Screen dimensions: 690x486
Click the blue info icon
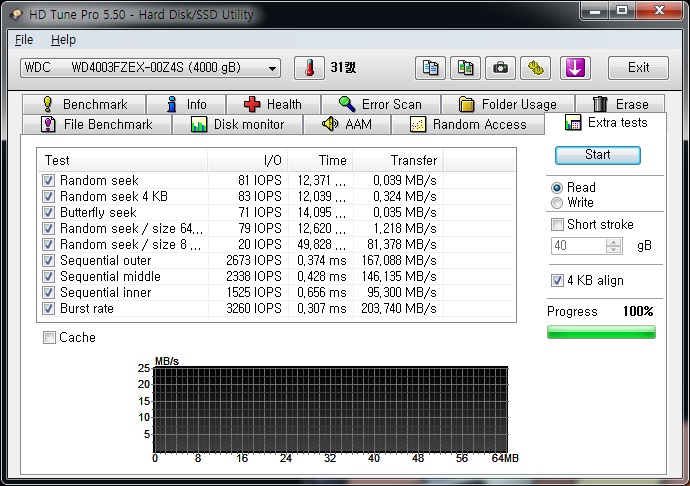coord(172,104)
